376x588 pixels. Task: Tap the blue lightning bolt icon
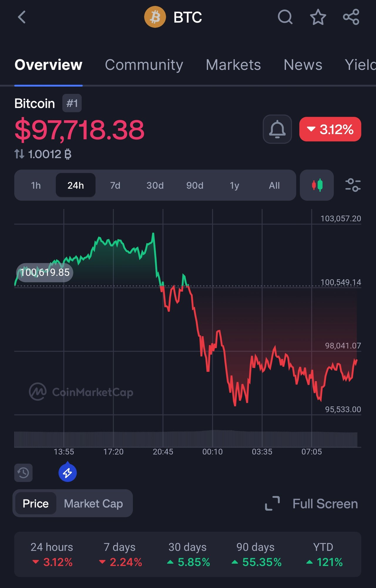click(68, 473)
